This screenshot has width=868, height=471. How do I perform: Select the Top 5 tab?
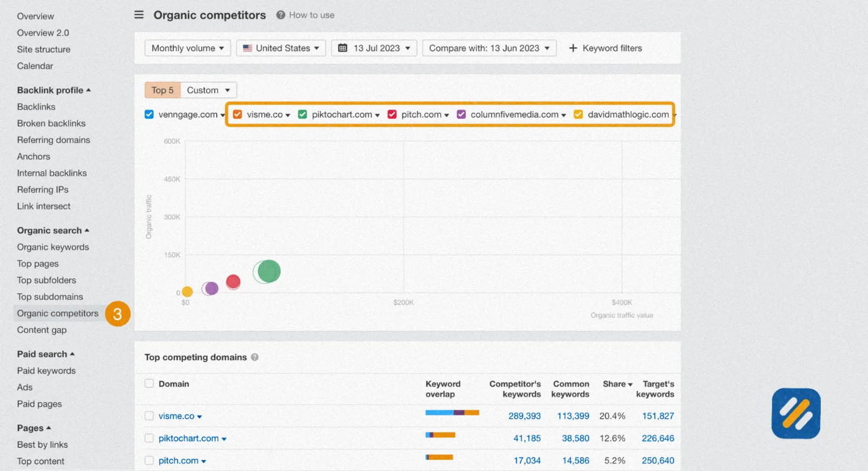click(162, 90)
